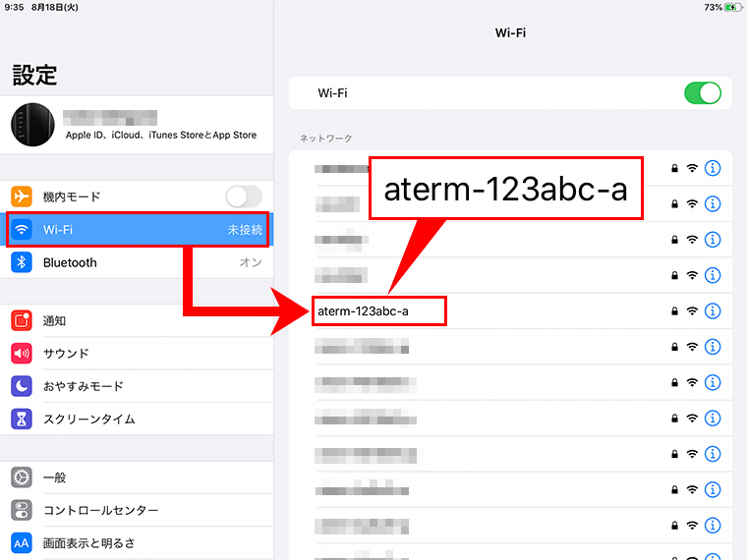Show info for aterm-123abc-a network
This screenshot has width=747, height=560.
(x=714, y=311)
